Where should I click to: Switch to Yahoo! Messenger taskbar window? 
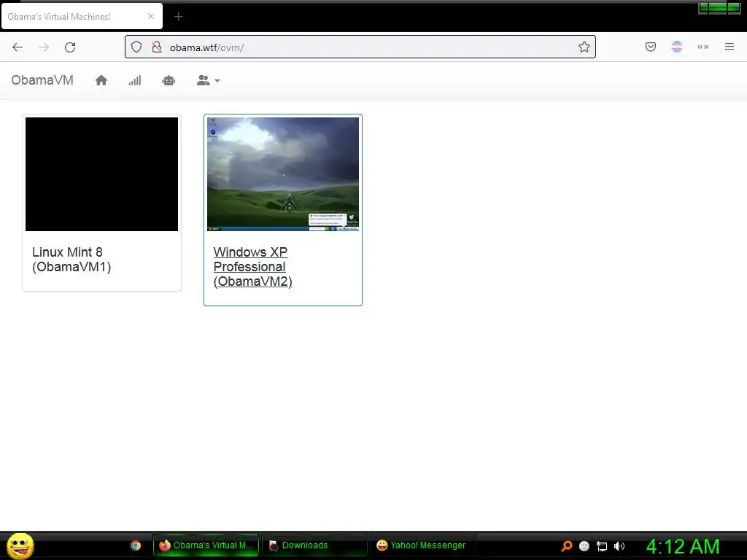423,545
